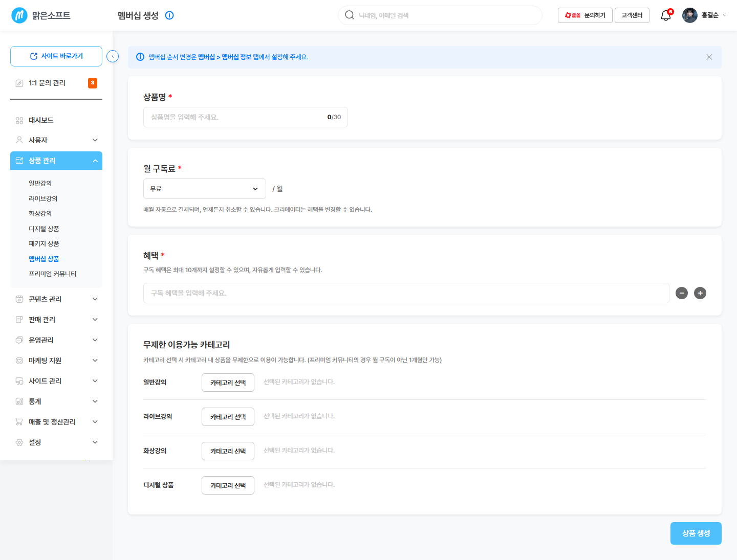Click the 홍길순 profile avatar

690,15
